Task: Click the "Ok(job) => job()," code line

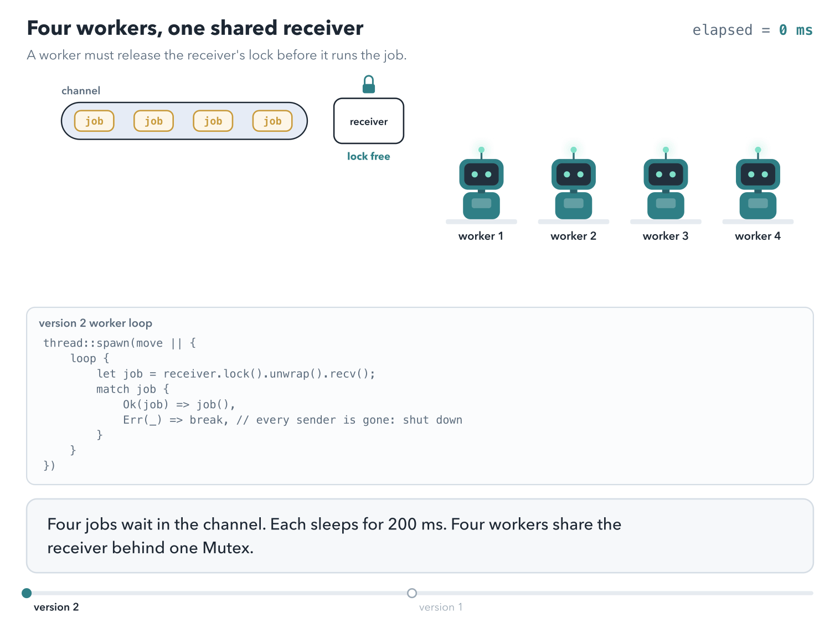Action: tap(179, 405)
